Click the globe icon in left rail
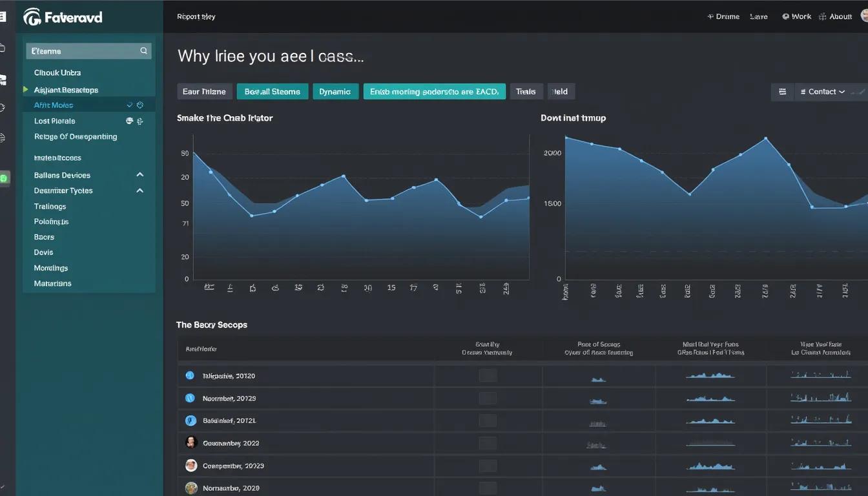The width and height of the screenshot is (868, 496). click(3, 138)
